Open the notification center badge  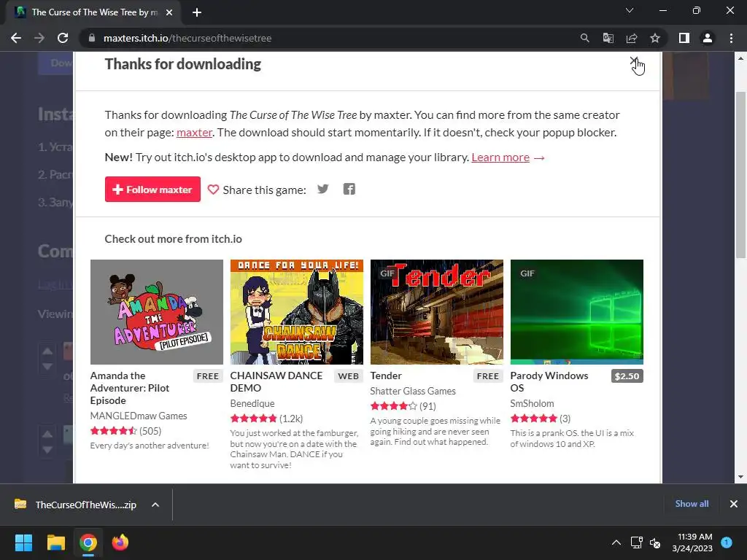click(727, 542)
